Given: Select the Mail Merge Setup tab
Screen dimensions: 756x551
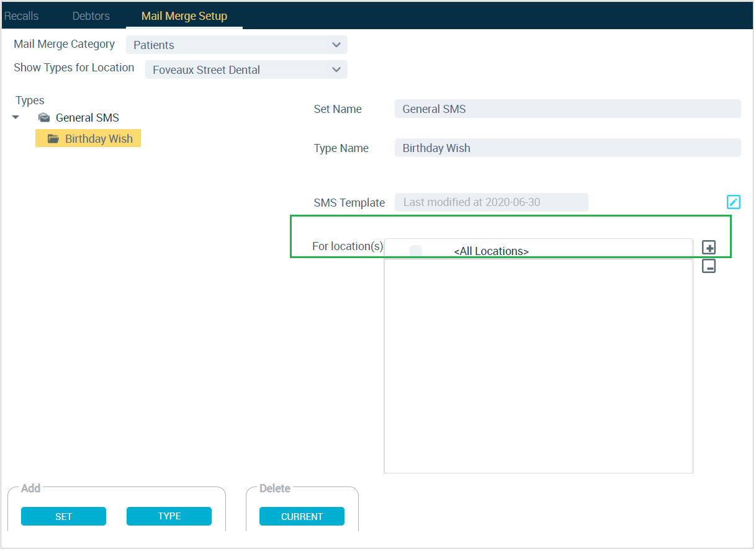Looking at the screenshot, I should (184, 16).
